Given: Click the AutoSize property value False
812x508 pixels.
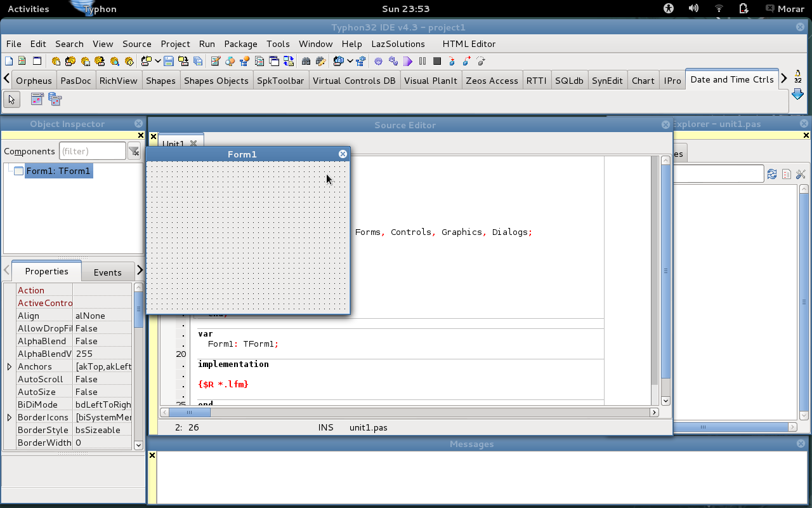Looking at the screenshot, I should (x=86, y=392).
